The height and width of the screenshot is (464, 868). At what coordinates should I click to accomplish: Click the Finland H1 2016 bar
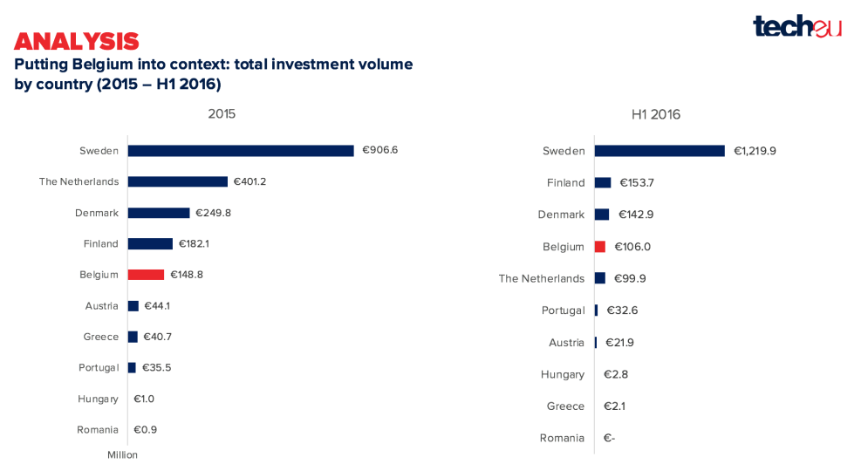click(603, 183)
